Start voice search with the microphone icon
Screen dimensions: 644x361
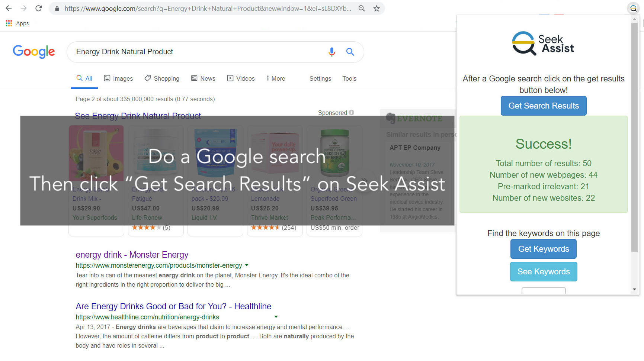332,52
